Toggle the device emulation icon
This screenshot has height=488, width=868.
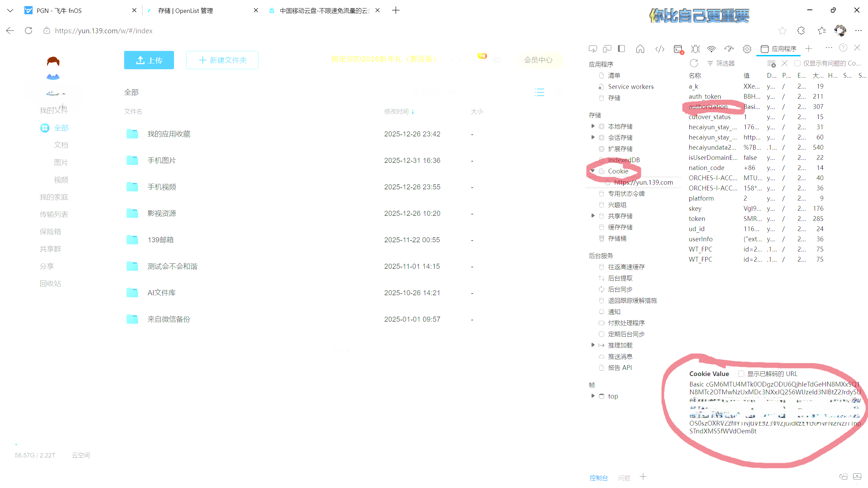[607, 49]
